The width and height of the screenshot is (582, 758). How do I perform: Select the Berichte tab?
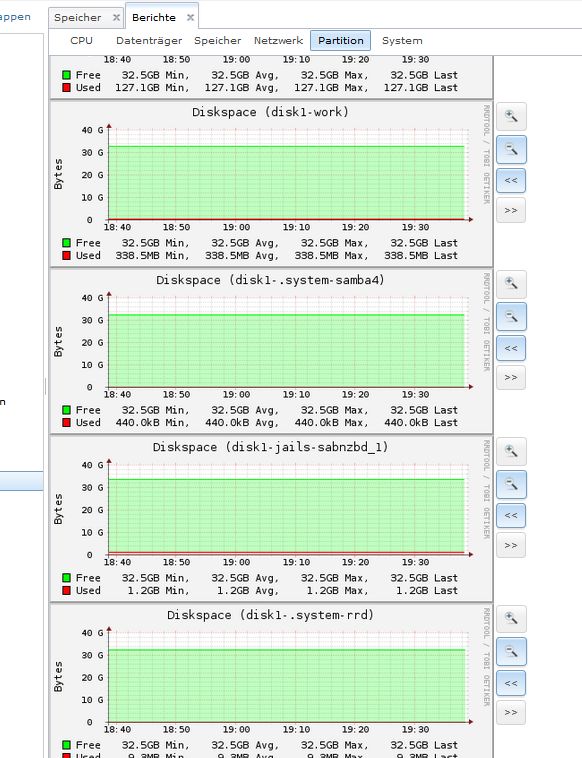154,17
